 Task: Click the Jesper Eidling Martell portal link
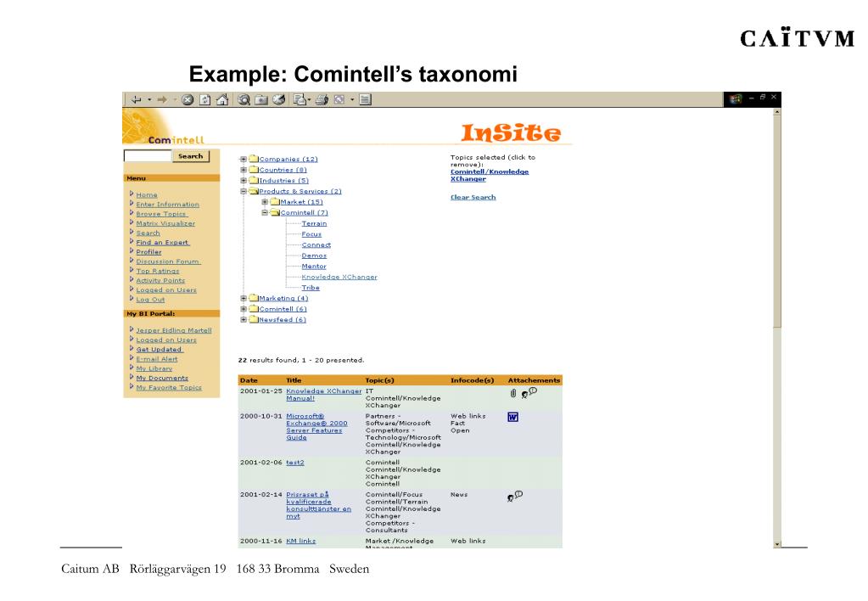pyautogui.click(x=174, y=331)
